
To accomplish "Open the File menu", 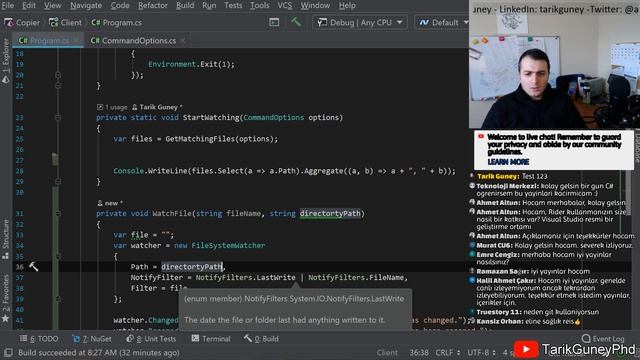I will coord(8,5).
